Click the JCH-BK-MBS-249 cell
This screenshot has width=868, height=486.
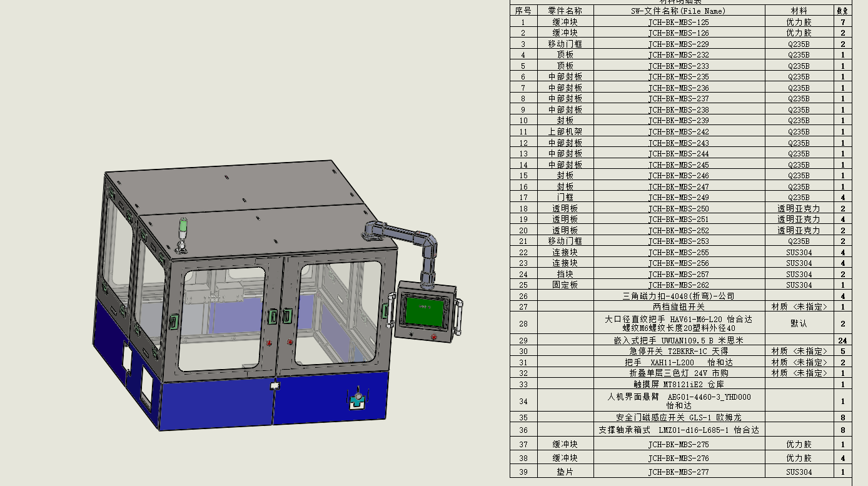tap(679, 197)
